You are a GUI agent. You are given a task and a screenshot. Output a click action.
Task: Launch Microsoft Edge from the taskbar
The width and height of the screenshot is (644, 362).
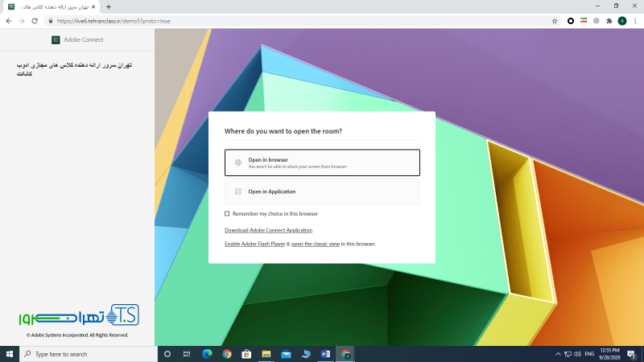(207, 354)
